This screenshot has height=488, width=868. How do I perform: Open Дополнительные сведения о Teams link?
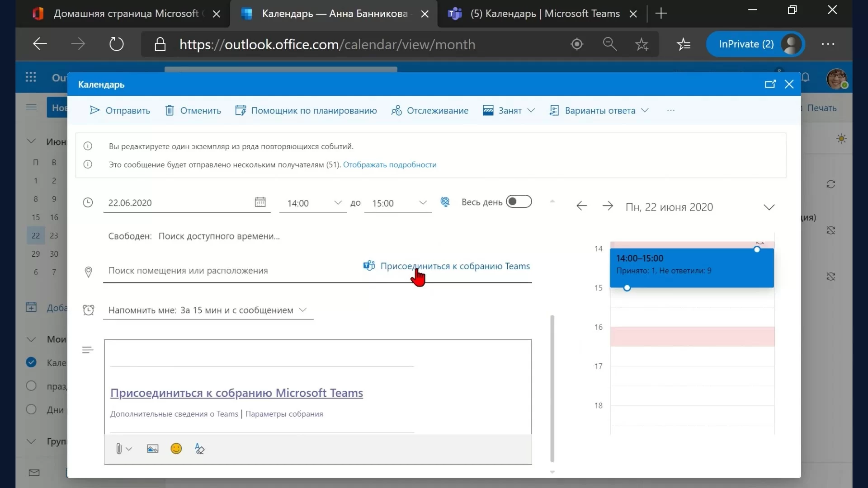(x=174, y=414)
